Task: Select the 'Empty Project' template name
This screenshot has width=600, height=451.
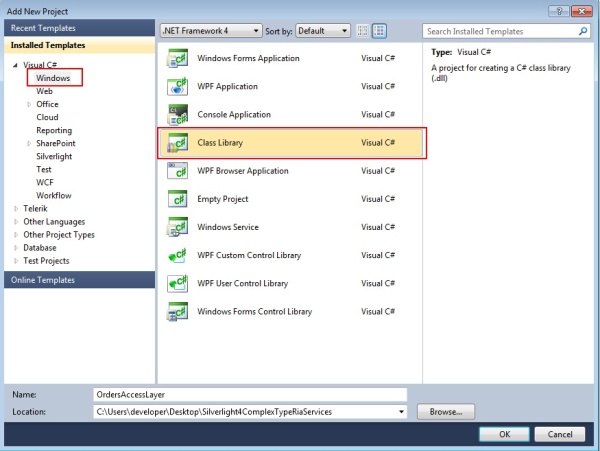Action: point(223,199)
